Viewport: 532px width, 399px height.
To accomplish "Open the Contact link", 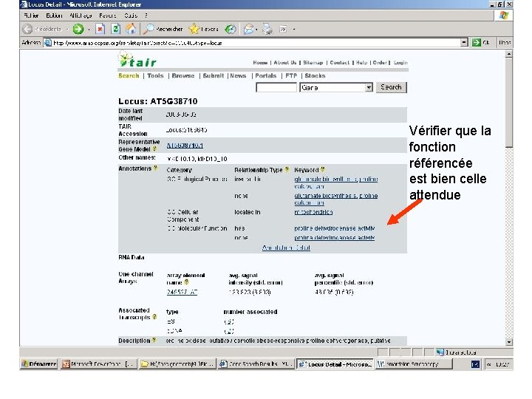I will click(340, 63).
